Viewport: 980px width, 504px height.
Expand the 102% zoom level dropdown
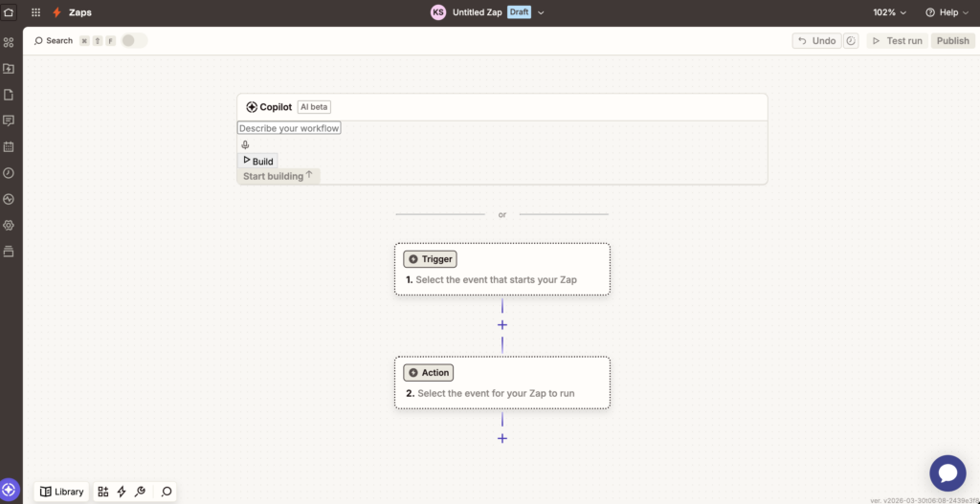889,12
